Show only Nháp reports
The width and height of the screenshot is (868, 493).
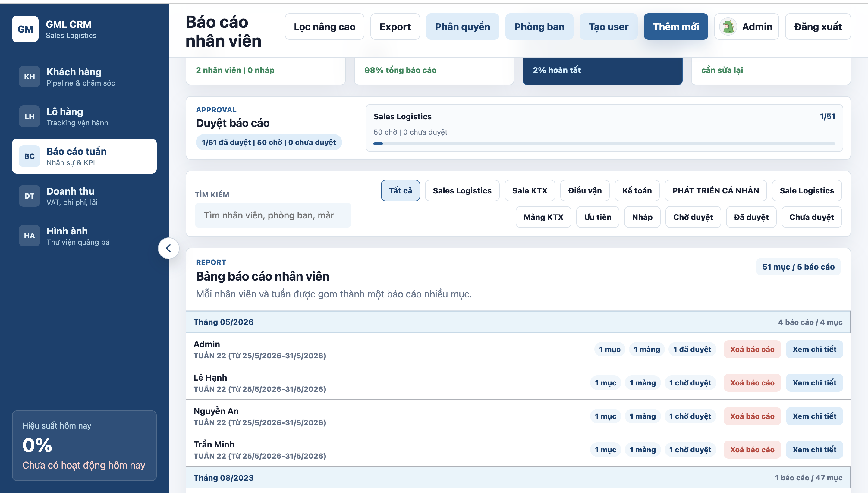643,217
